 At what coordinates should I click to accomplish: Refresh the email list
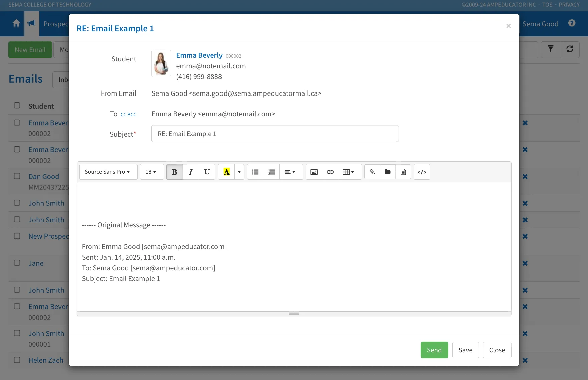click(x=570, y=49)
